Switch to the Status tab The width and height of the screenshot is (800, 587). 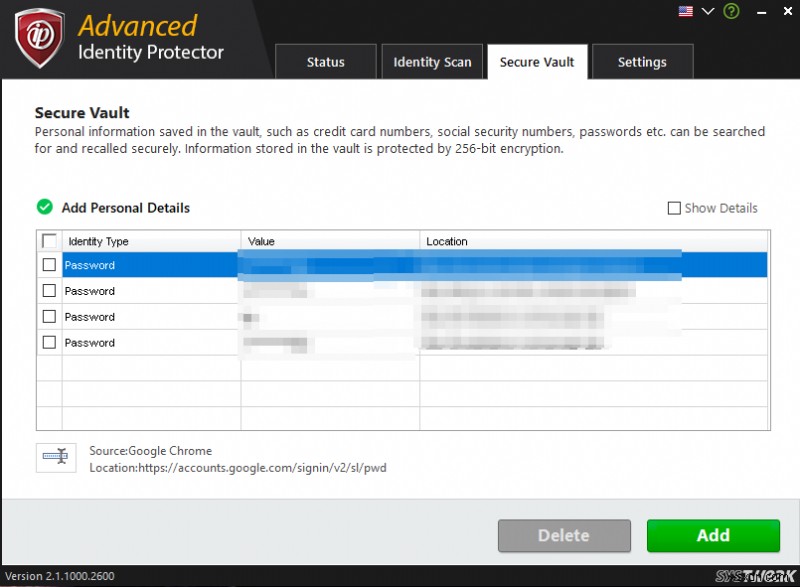(325, 62)
